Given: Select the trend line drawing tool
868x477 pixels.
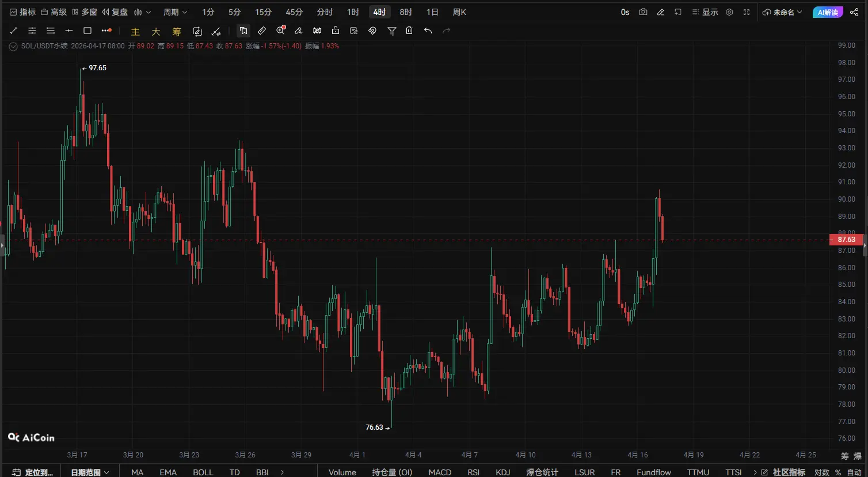Looking at the screenshot, I should point(14,31).
